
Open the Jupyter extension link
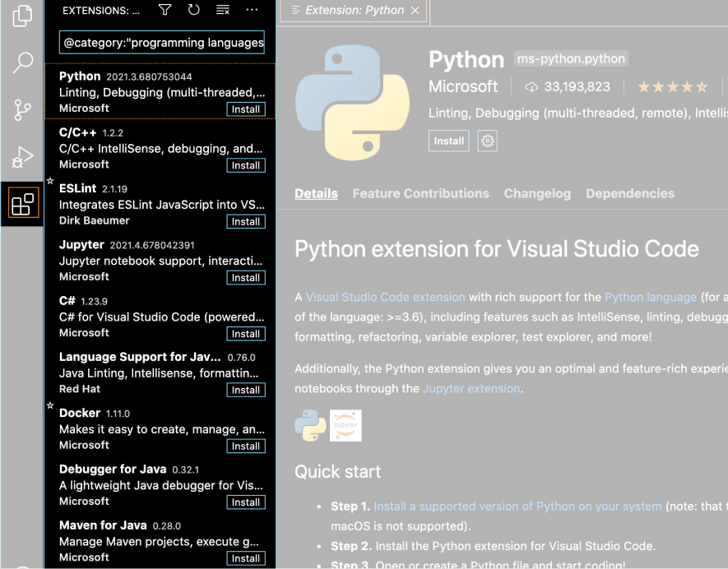tap(471, 388)
